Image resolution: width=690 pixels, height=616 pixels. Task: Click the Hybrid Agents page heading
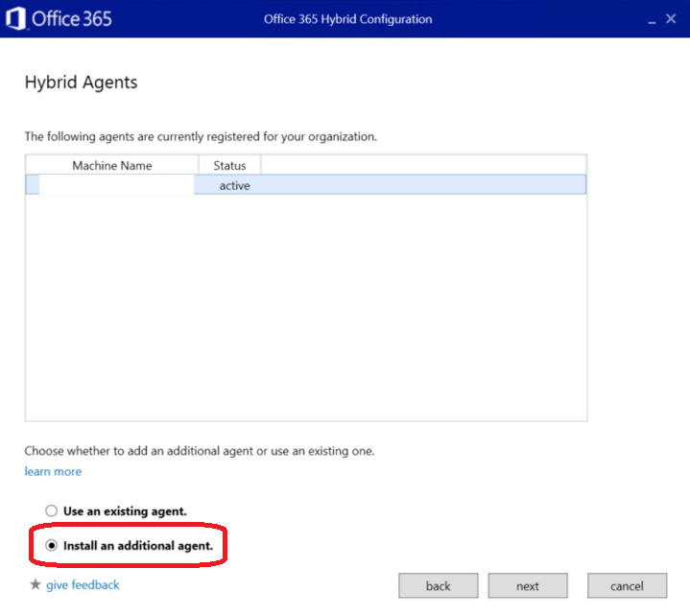(81, 83)
